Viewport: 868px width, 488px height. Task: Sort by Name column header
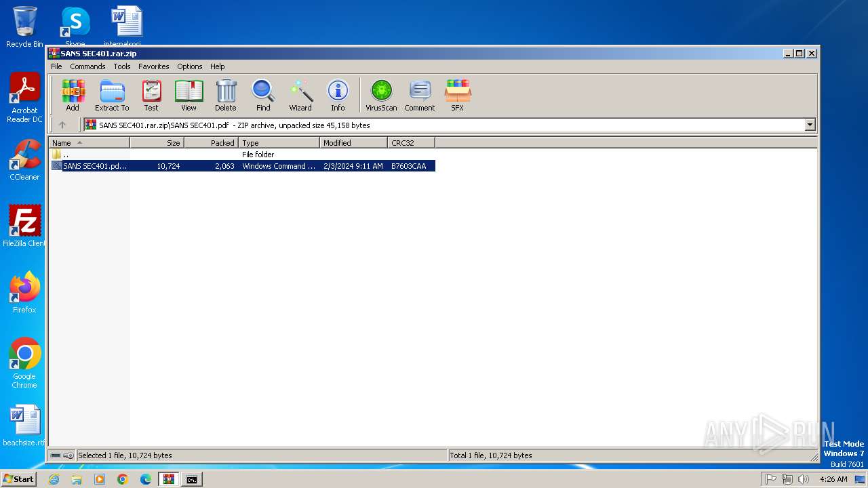pos(89,143)
